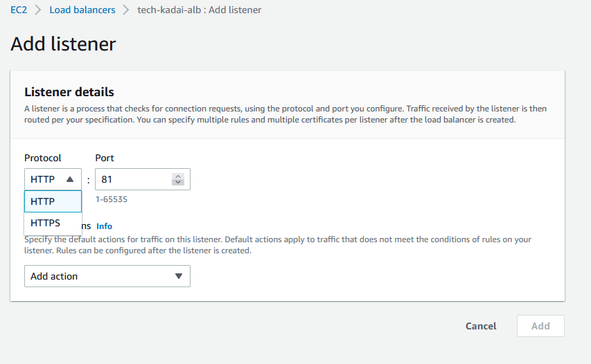Open the Info link for default actions

(104, 226)
